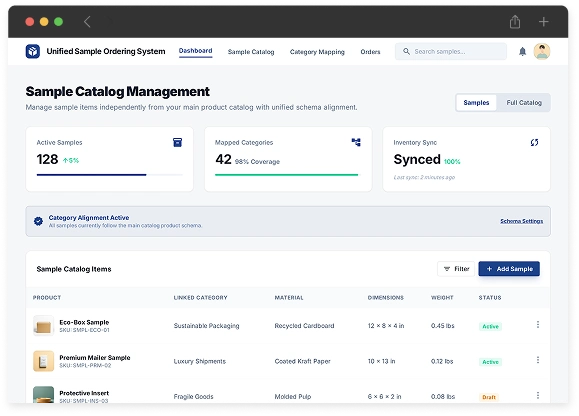Open the Schema Settings link
The image size is (579, 416).
point(521,221)
